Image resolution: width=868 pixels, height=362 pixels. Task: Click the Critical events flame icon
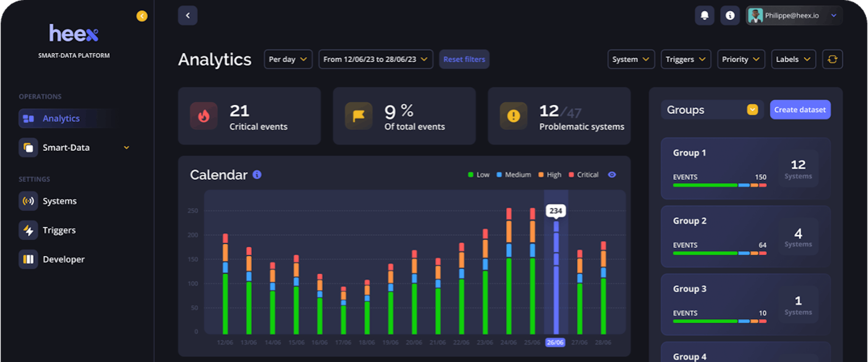pyautogui.click(x=203, y=116)
